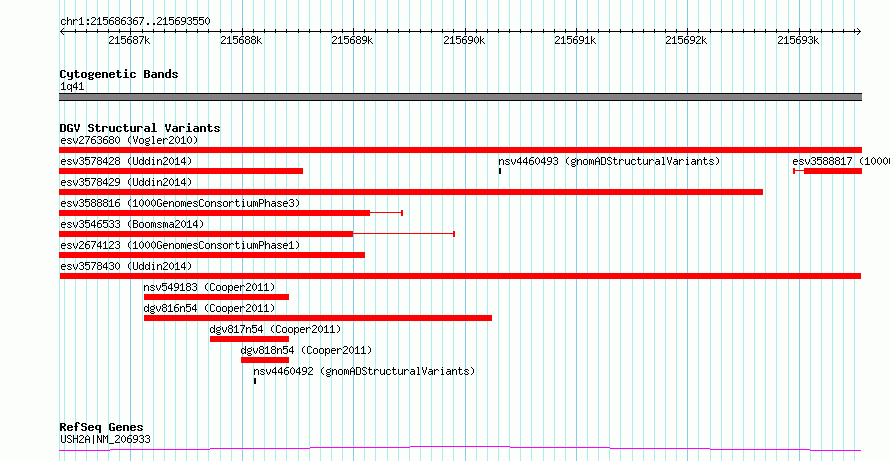Click the esv2674123 variant bar
The width and height of the screenshot is (890, 461).
212,255
